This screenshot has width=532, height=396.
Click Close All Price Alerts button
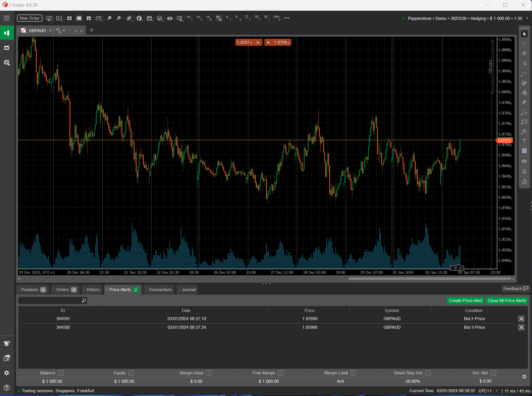click(507, 301)
